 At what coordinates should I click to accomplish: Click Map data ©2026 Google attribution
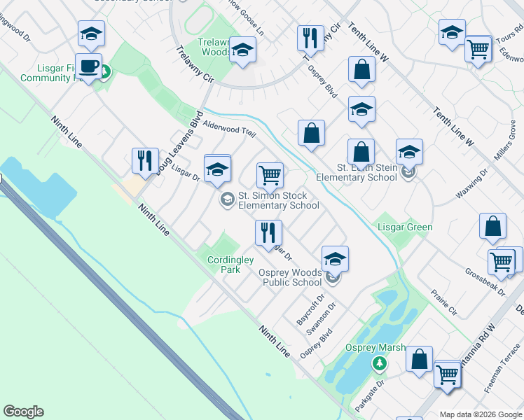[x=481, y=414]
